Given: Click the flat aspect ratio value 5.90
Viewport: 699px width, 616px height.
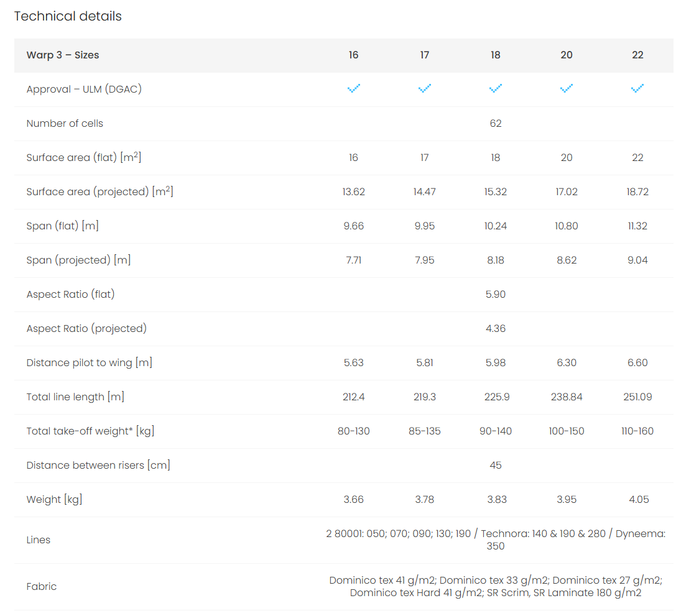Looking at the screenshot, I should (x=496, y=295).
